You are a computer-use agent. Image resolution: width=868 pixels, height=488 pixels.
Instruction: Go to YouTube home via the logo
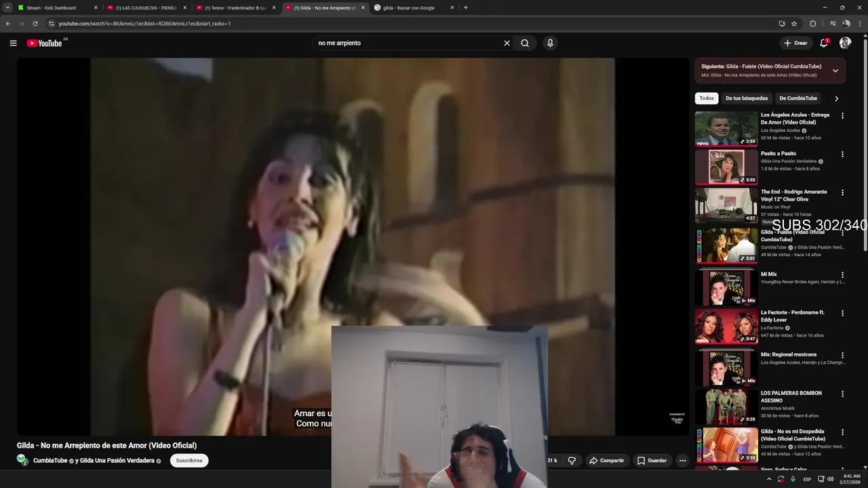(45, 43)
